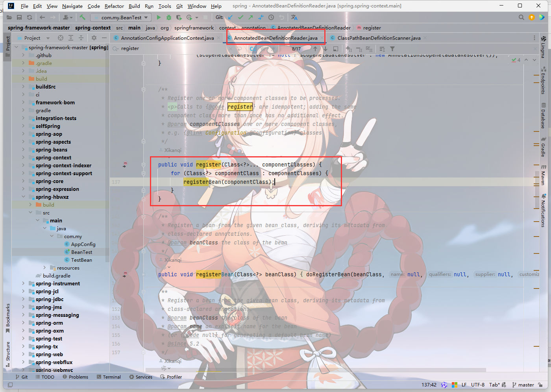Open the Bookmarks tool window
This screenshot has width=551, height=392.
click(x=8, y=318)
